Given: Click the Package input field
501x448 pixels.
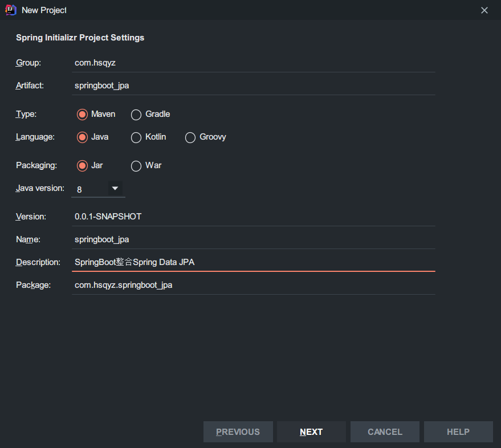Looking at the screenshot, I should click(x=254, y=285).
